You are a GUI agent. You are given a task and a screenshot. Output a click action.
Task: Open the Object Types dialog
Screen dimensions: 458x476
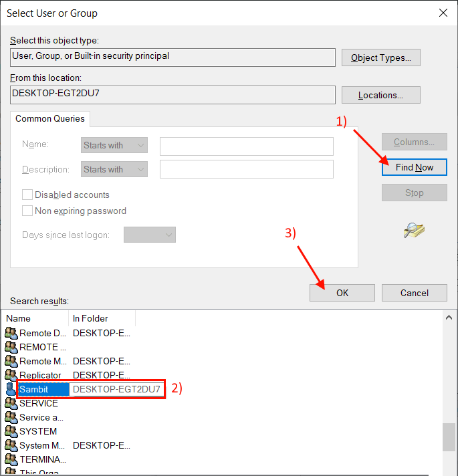click(381, 57)
